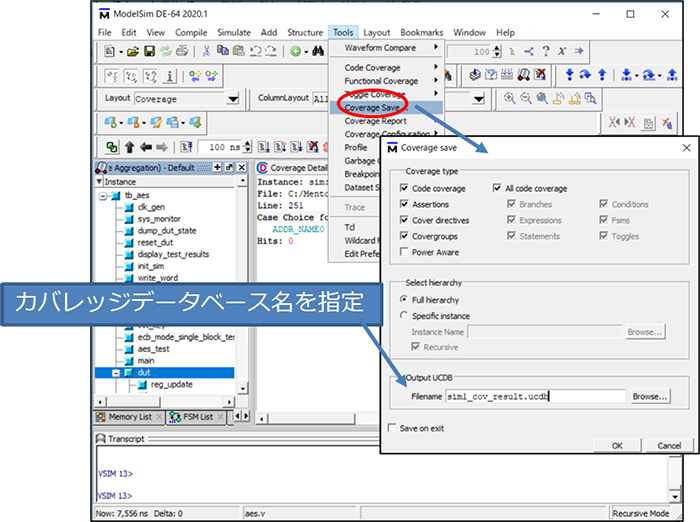
Task: Collapse the dut tree node
Action: click(x=116, y=373)
